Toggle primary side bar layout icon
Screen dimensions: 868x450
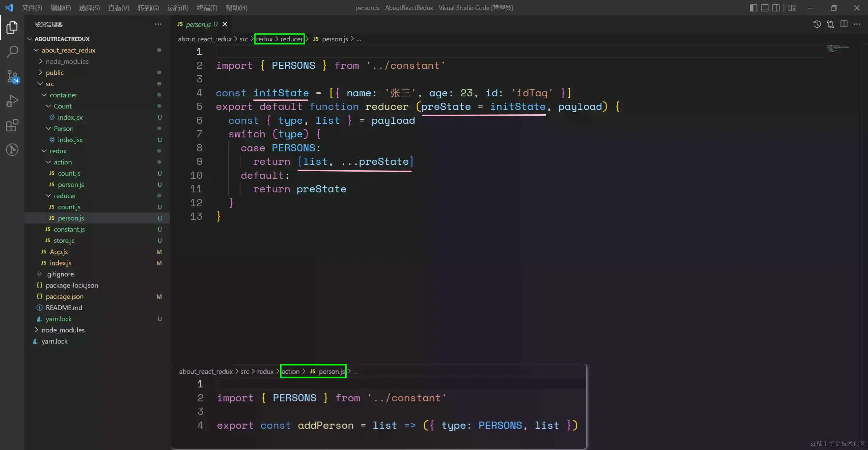click(753, 7)
